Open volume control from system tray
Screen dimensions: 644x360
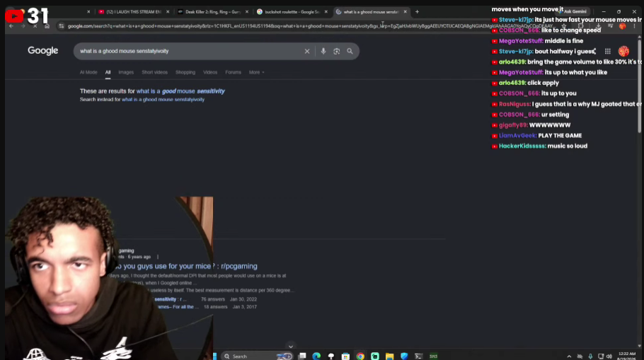pos(609,356)
